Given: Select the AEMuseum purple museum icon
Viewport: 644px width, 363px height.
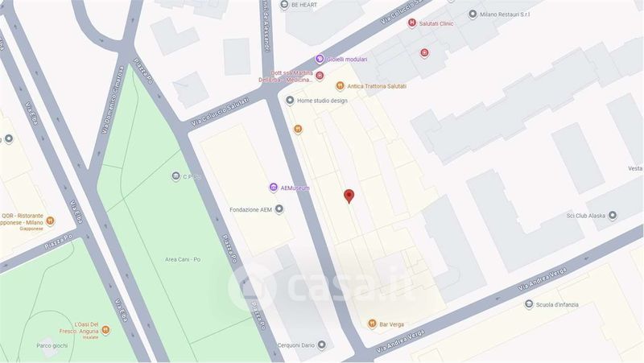Looking at the screenshot, I should (x=274, y=188).
